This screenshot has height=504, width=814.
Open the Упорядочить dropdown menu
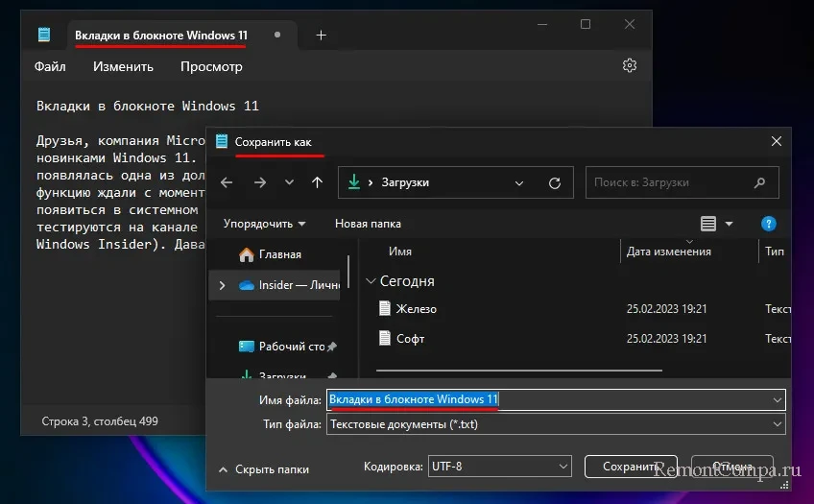pyautogui.click(x=264, y=224)
